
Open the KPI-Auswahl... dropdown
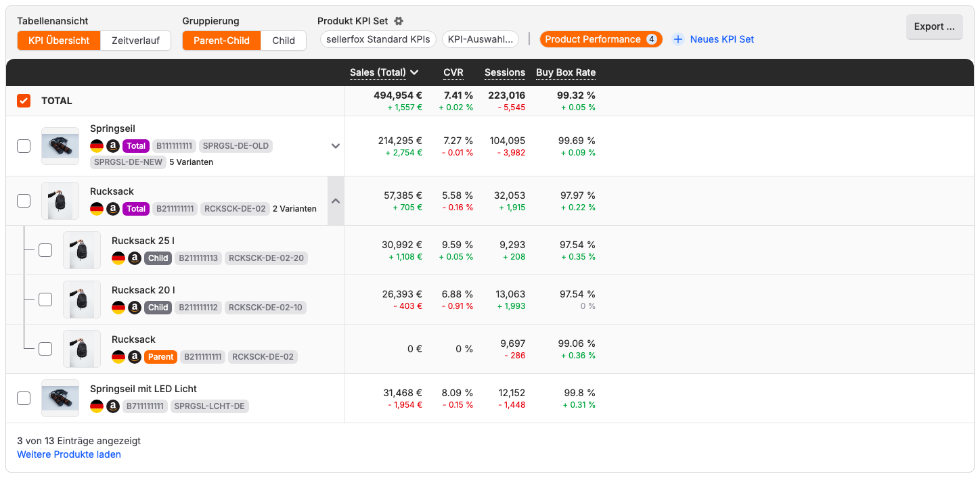[481, 39]
